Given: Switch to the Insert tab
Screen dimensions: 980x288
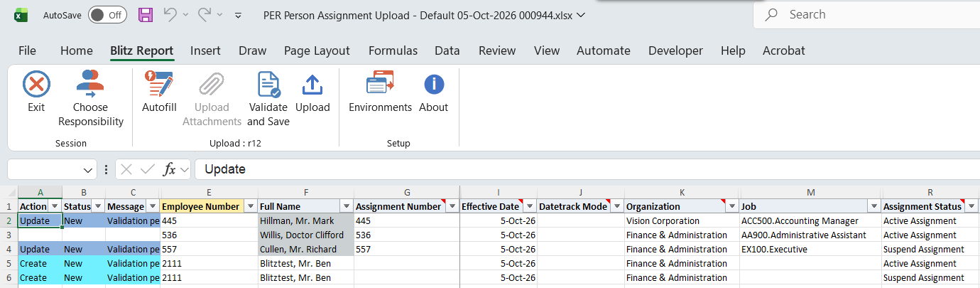Looking at the screenshot, I should coord(205,50).
